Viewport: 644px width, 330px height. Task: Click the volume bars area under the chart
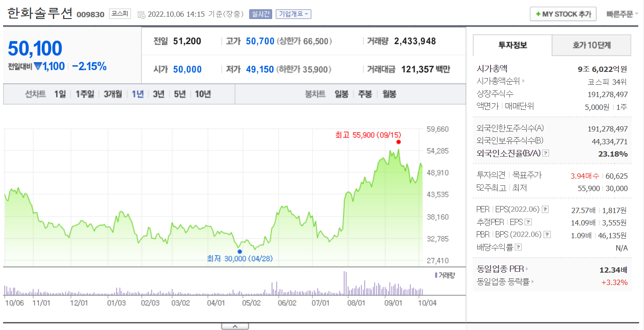213,282
